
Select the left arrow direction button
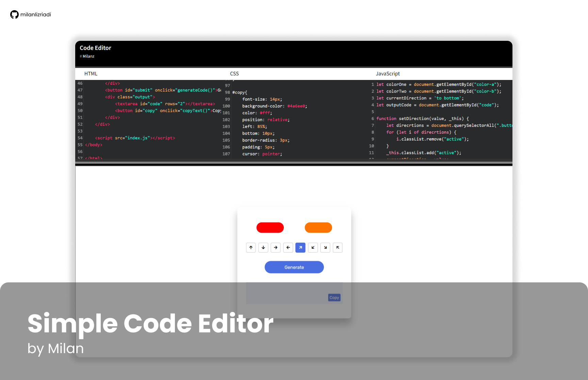tap(288, 248)
